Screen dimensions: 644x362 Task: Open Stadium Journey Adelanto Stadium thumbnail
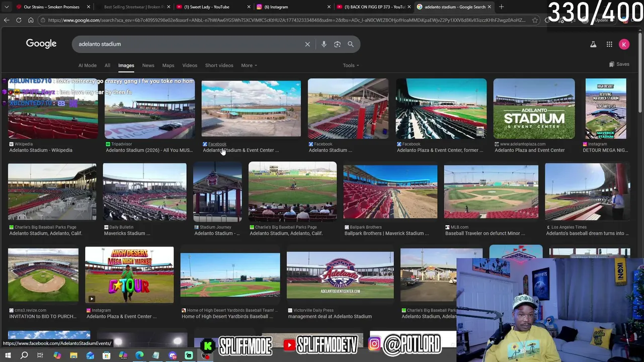[x=217, y=192]
